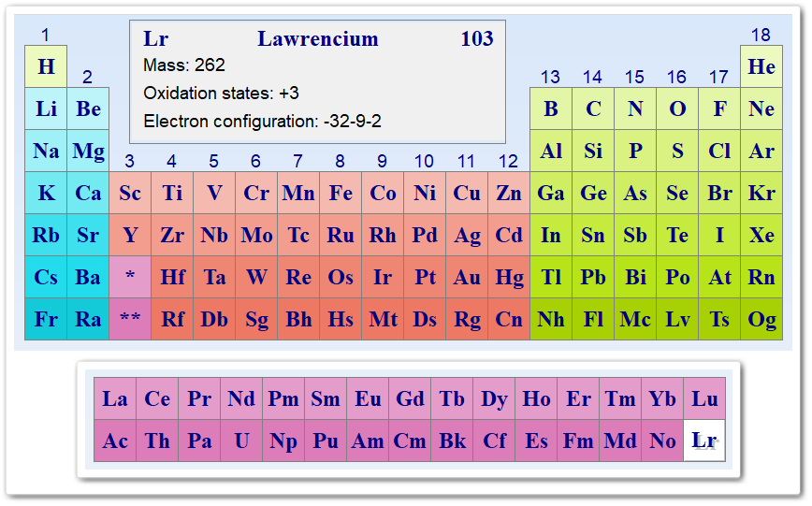Click the Gold (Au) element

467,277
